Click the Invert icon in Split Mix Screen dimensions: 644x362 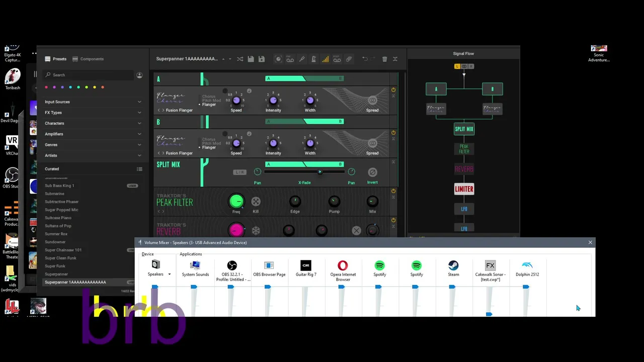point(372,172)
